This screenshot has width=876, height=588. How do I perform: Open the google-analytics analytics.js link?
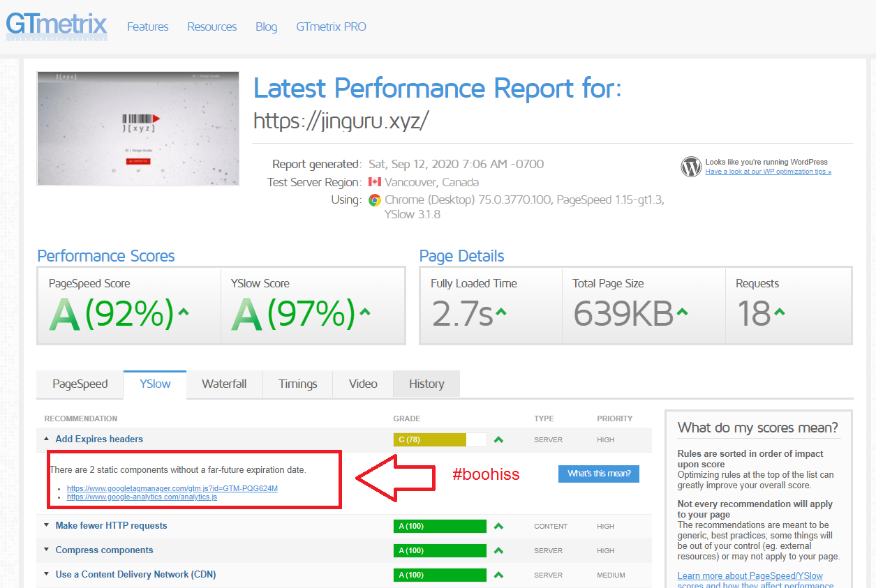[142, 497]
